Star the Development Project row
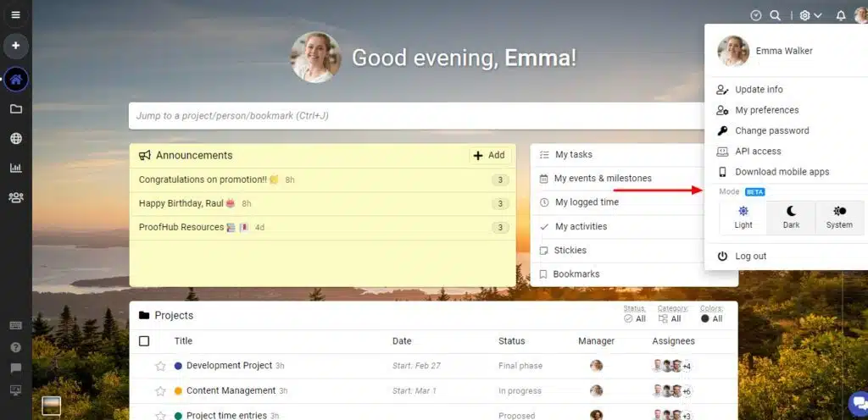Viewport: 868px width, 420px height. [160, 366]
